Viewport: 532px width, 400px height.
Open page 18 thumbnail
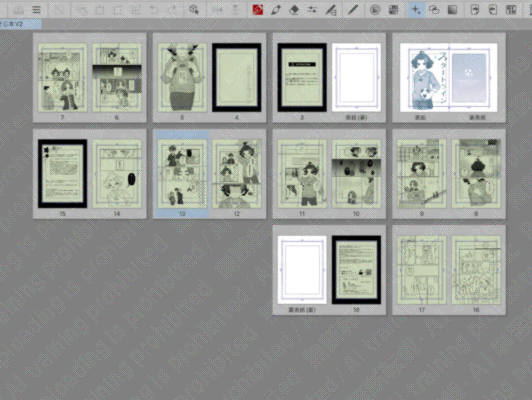coord(356,270)
